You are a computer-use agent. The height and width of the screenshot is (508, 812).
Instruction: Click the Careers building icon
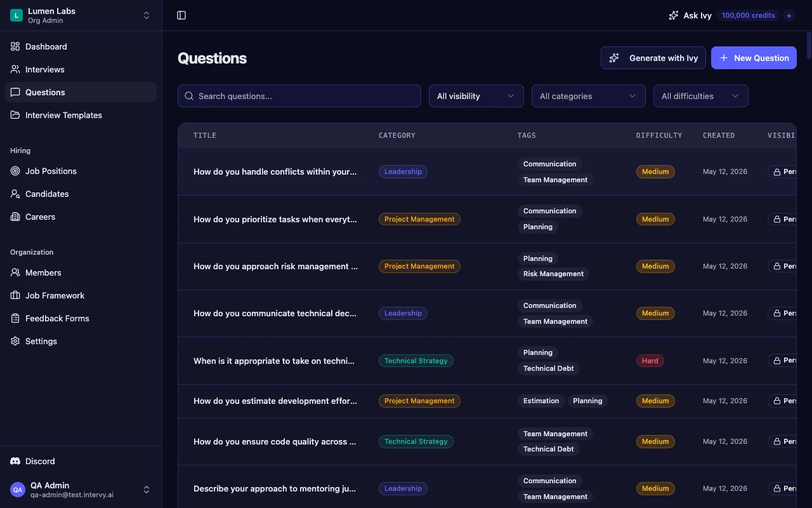click(x=15, y=217)
